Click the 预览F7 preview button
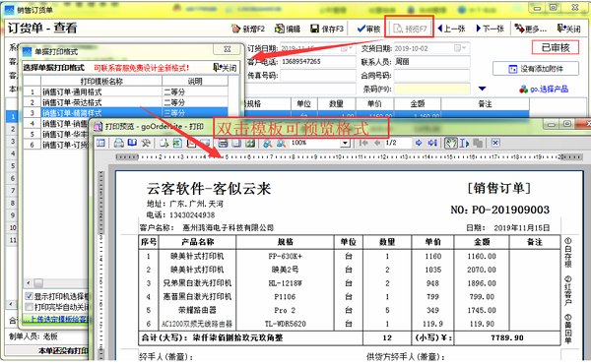Viewport: 591px width, 364px height. tap(410, 29)
